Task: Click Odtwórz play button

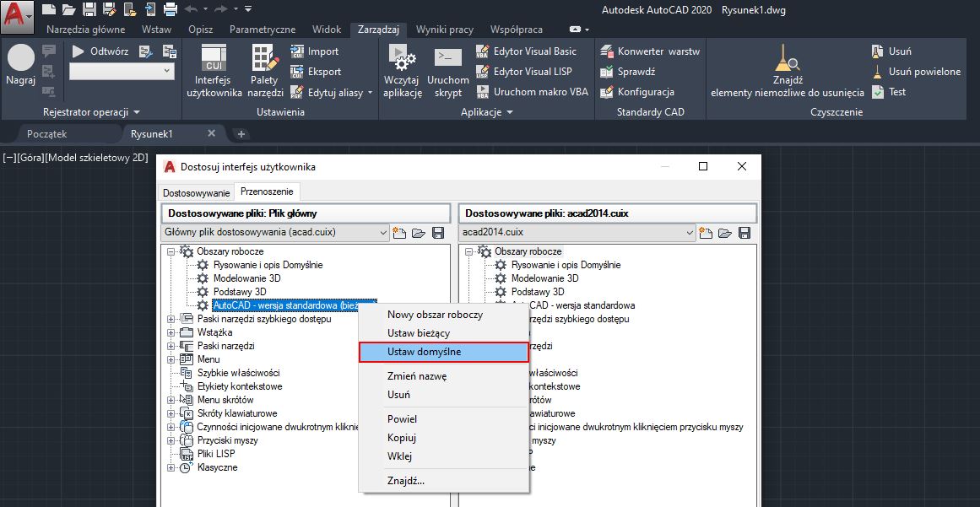Action: click(100, 51)
